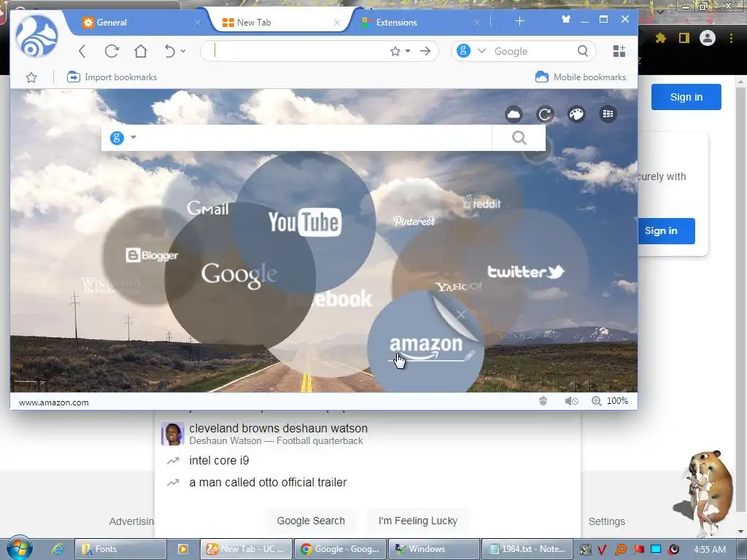The height and width of the screenshot is (560, 747).
Task: Toggle the mute sound status icon
Action: tap(571, 402)
